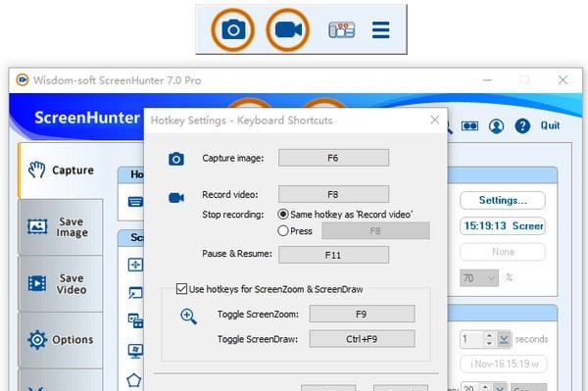Close the ScreenHunter 7.0 Pro window

tap(563, 79)
